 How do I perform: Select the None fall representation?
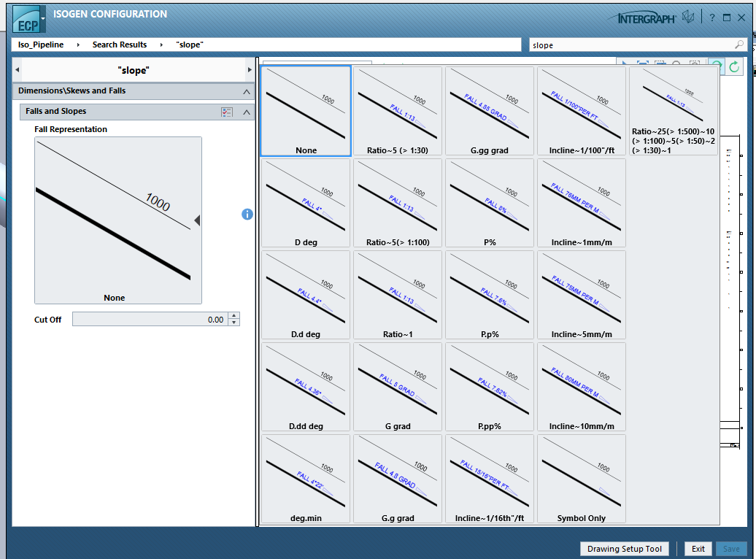point(306,111)
